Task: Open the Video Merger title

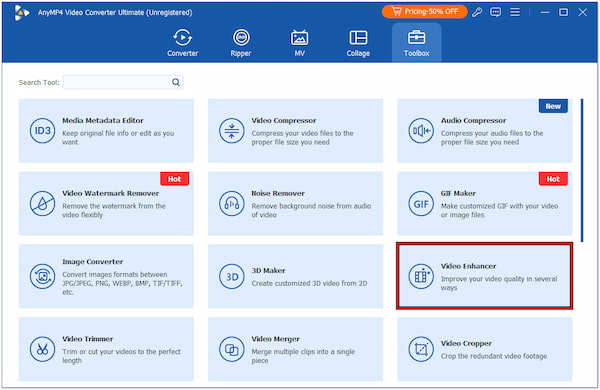Action: click(x=276, y=339)
